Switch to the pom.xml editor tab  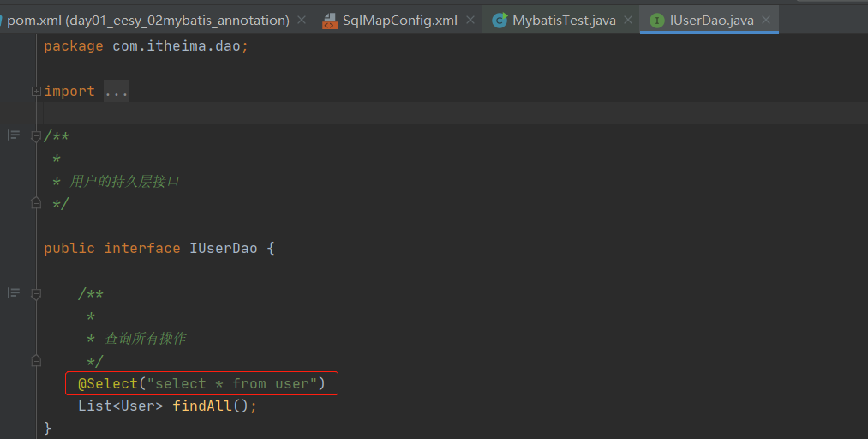147,21
